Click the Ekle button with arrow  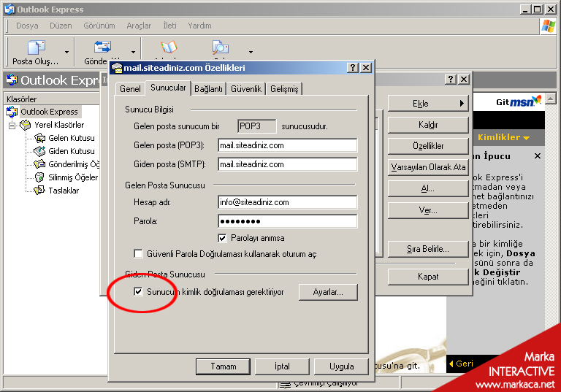click(x=428, y=104)
